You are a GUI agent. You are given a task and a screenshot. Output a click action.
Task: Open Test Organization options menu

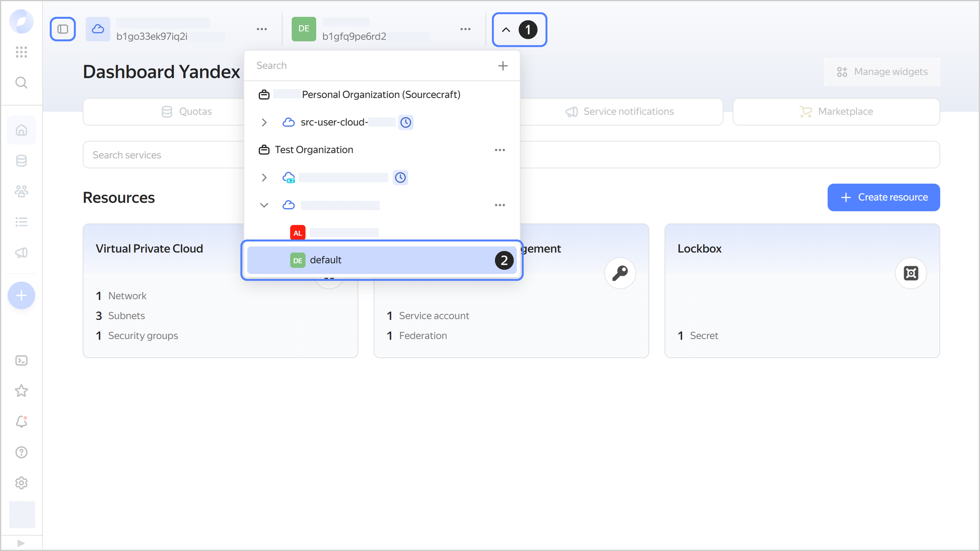pos(500,150)
